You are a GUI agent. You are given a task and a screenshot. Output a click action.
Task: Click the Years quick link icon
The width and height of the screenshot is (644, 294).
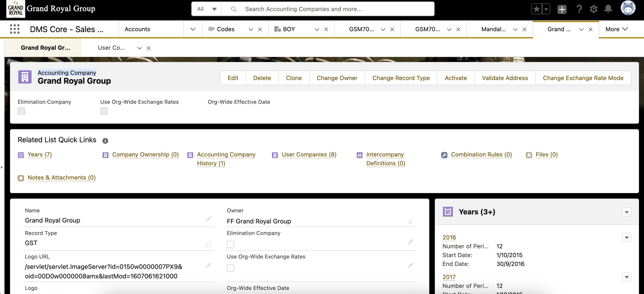pyautogui.click(x=21, y=155)
